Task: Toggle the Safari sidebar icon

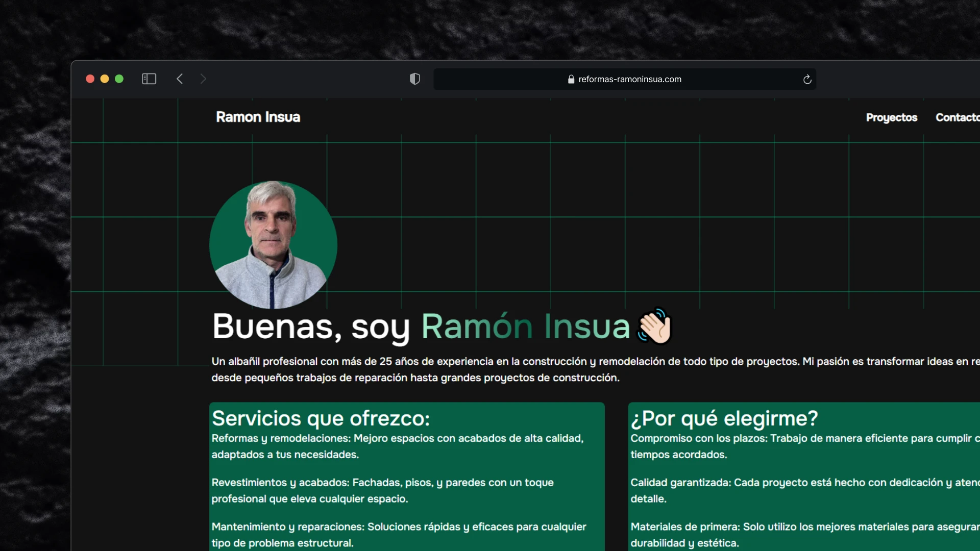Action: 149,79
